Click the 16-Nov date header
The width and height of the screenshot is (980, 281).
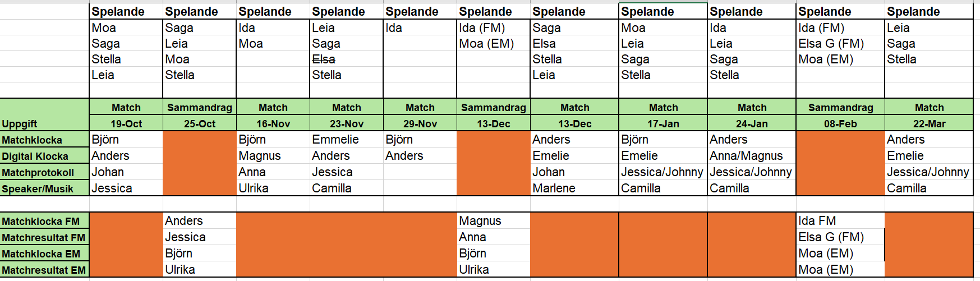(273, 124)
